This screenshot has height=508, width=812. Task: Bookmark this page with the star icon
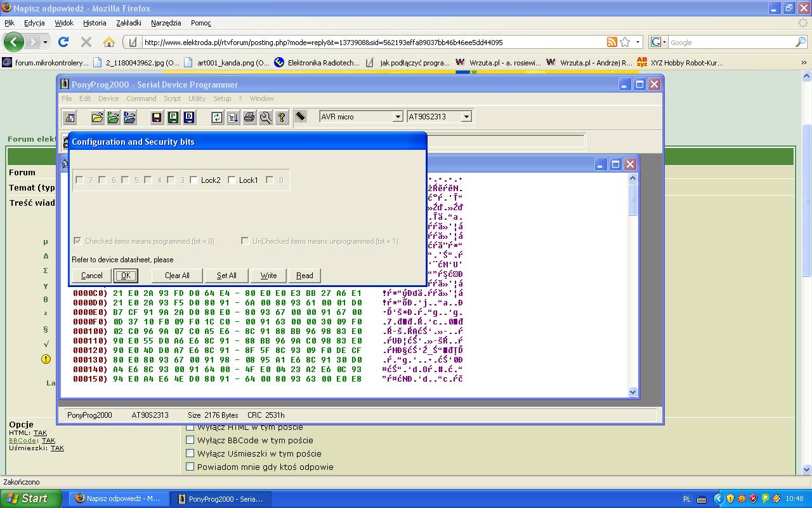tap(625, 42)
